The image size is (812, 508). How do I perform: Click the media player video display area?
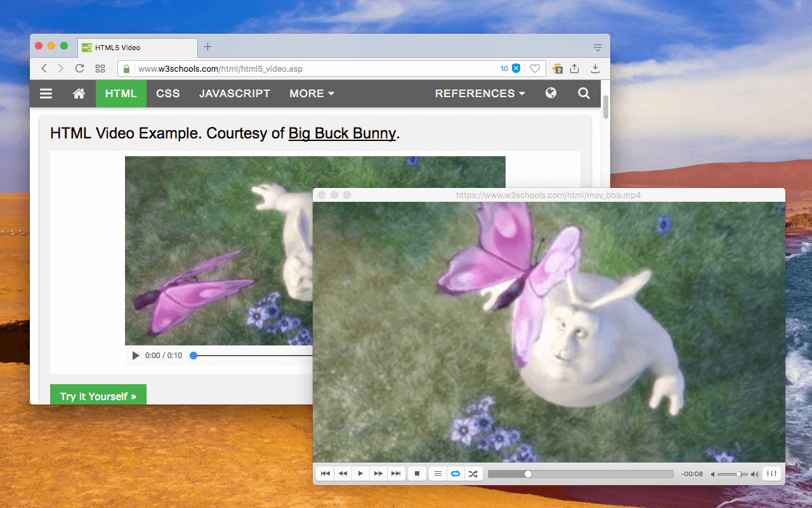click(x=549, y=332)
